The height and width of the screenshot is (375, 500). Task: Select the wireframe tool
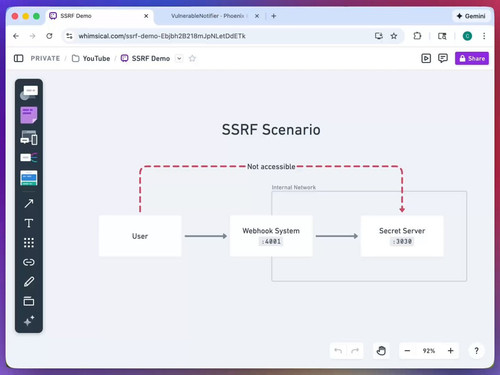29,138
